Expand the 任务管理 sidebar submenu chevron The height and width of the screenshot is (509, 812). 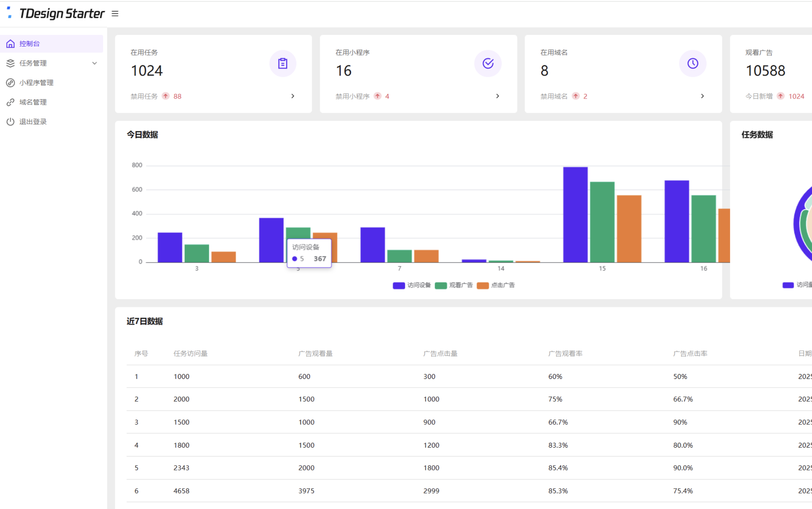click(x=95, y=63)
